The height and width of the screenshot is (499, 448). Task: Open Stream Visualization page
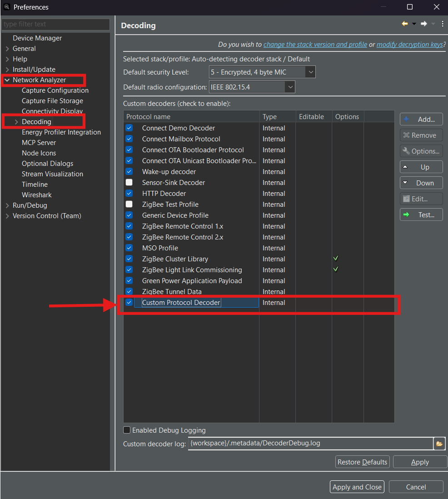[53, 174]
